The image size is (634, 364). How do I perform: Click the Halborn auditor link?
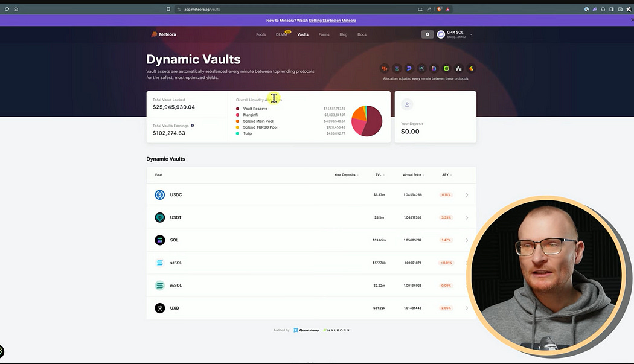click(x=336, y=330)
